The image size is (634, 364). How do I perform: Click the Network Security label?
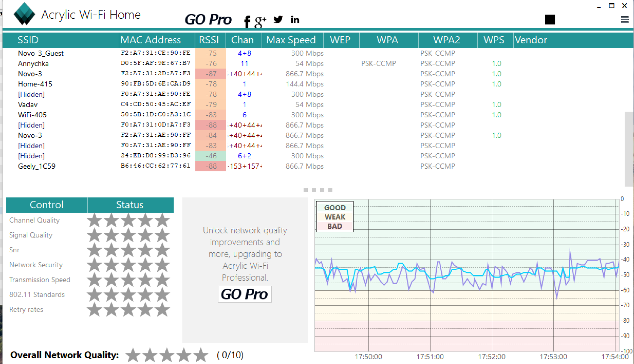36,265
